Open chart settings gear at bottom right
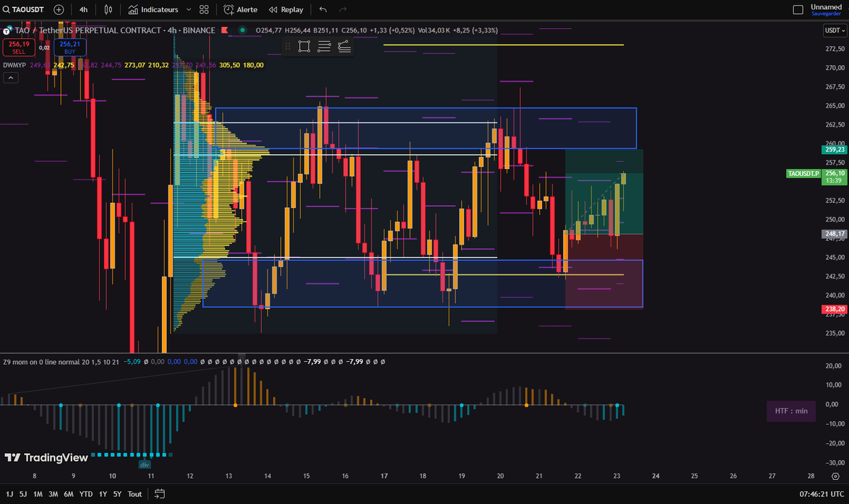The height and width of the screenshot is (504, 849). click(x=835, y=476)
